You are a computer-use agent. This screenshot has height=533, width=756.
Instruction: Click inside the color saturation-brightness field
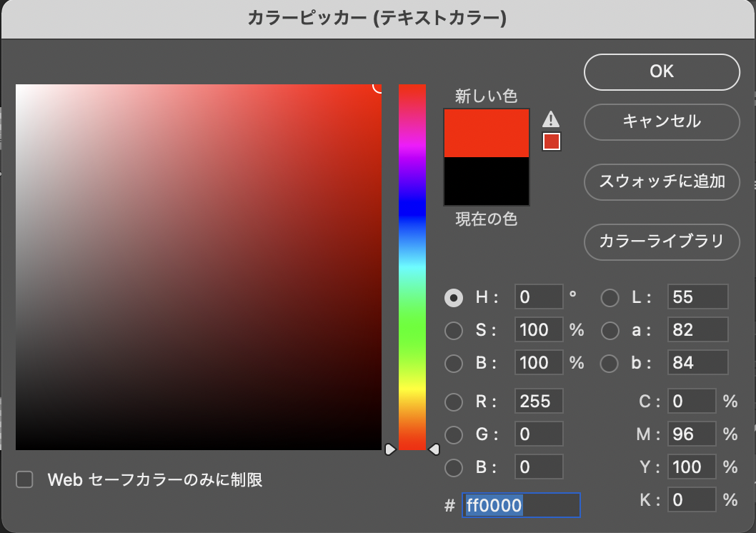point(199,266)
